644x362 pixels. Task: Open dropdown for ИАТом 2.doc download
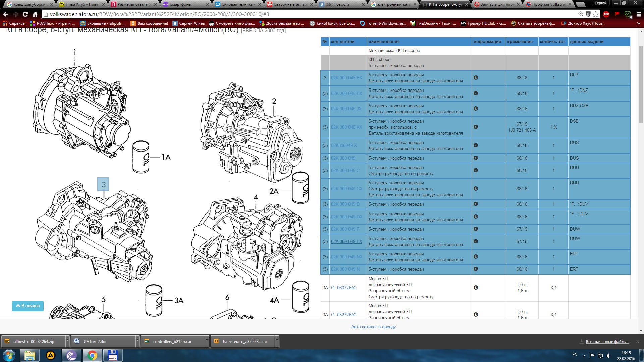(137, 341)
